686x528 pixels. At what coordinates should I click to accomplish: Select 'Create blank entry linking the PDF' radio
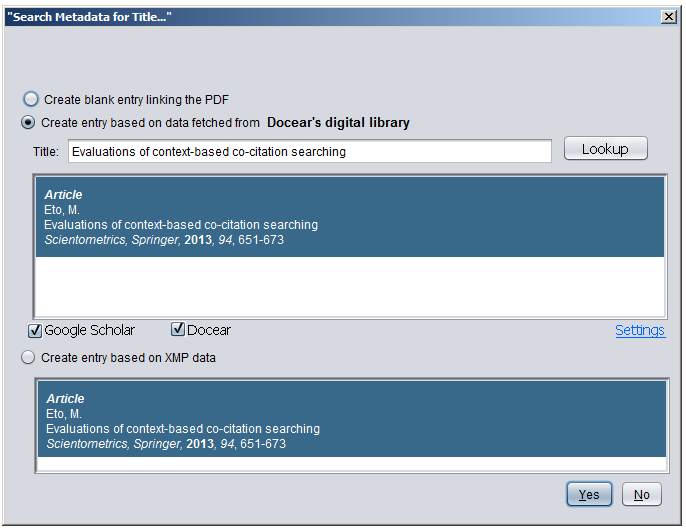pos(31,99)
